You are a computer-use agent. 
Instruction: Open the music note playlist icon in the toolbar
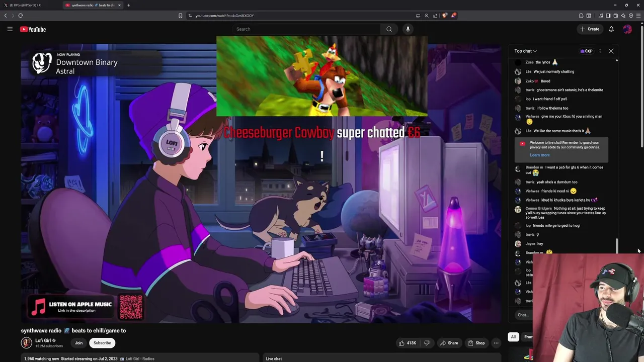point(601,16)
